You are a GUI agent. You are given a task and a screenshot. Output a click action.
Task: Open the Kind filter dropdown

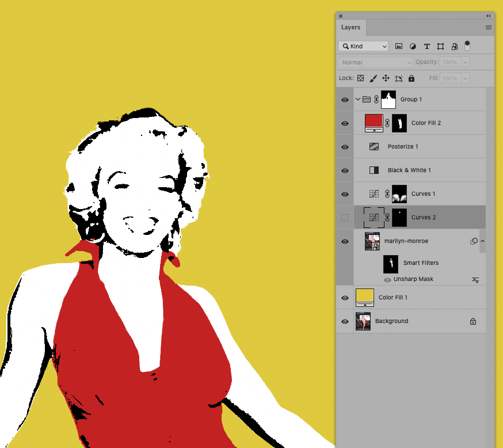tap(363, 46)
